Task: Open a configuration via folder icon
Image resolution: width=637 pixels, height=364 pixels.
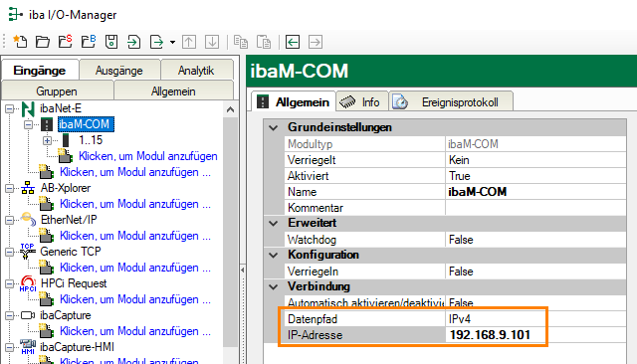Action: (43, 42)
